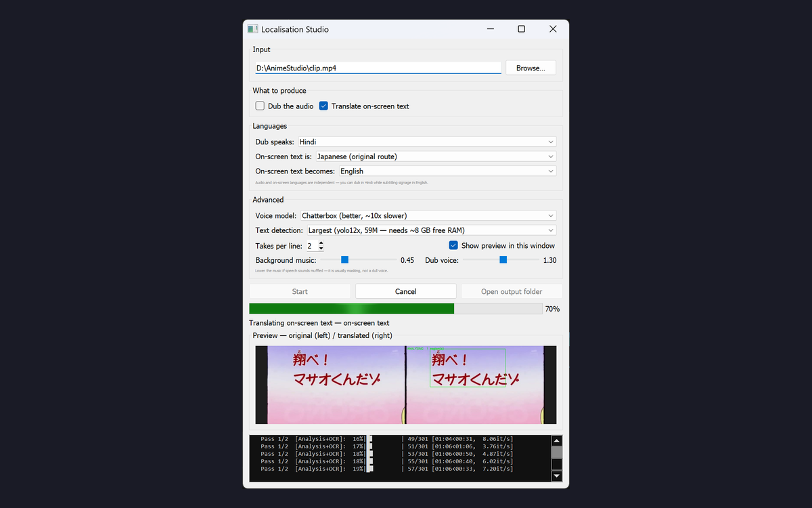Decrease takes per line with down arrow
This screenshot has height=508, width=812.
tap(321, 249)
